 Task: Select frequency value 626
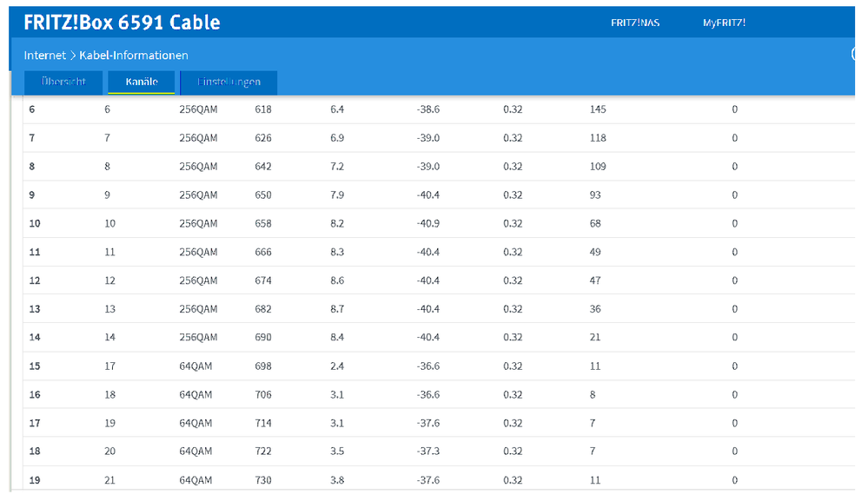[263, 138]
